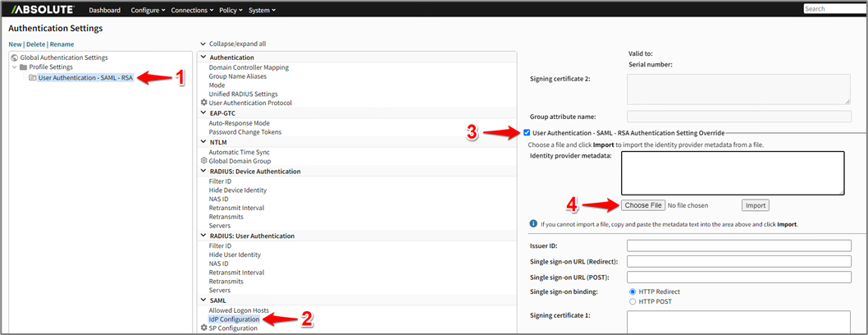Click the gear icon beside User Authentication Protocol
868x335 pixels.
pos(204,103)
